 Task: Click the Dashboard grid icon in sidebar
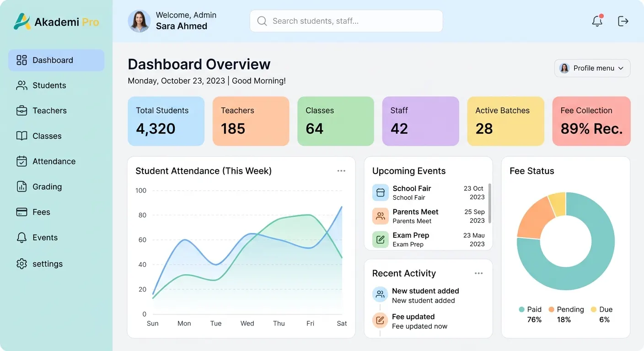click(x=21, y=60)
